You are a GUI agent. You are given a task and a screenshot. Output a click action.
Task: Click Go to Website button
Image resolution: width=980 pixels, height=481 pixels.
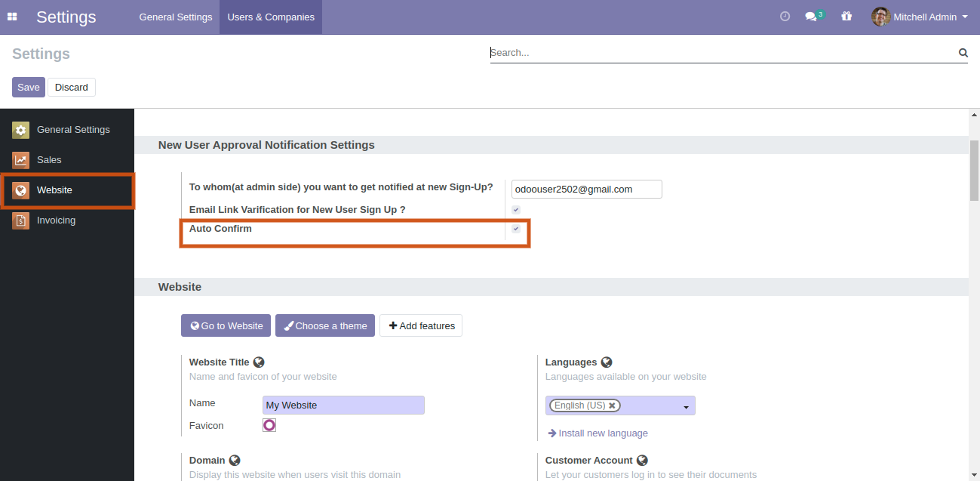tap(226, 326)
